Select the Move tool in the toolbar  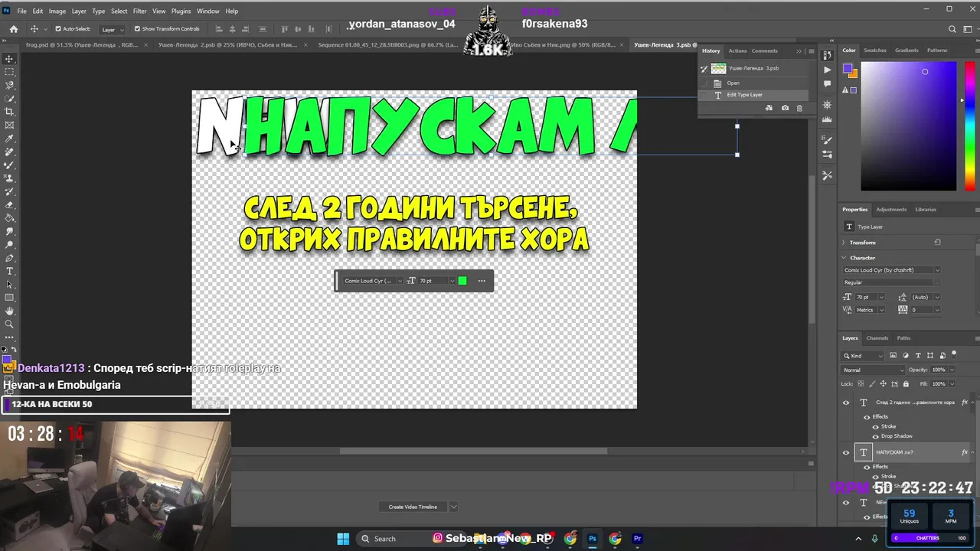[9, 59]
